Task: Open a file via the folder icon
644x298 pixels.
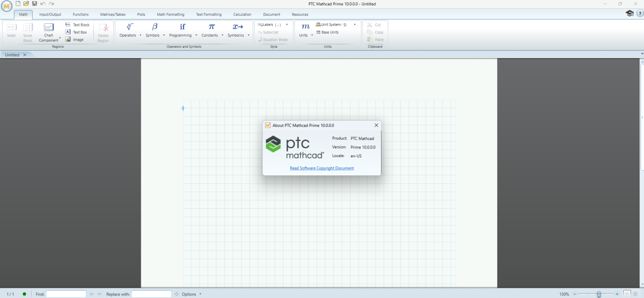Action: pos(26,4)
